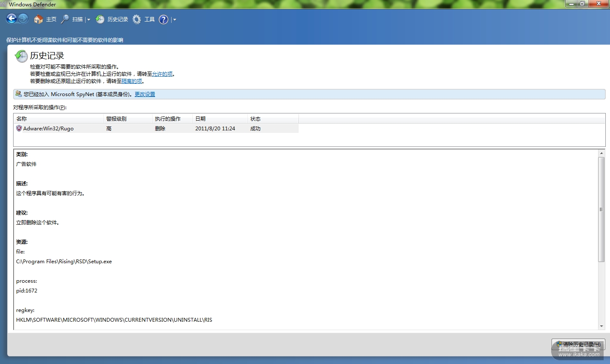Click the 更改设置 link
Image resolution: width=610 pixels, height=364 pixels.
(145, 94)
